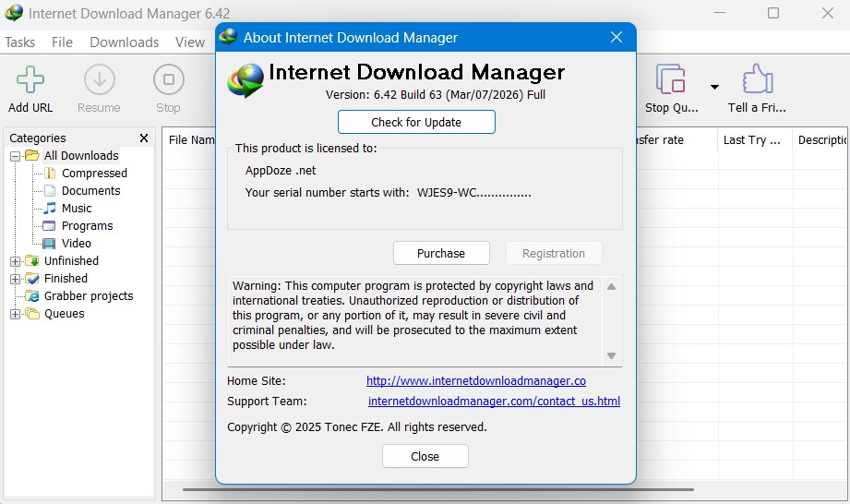Expand the Queues tree node
The image size is (850, 504).
click(x=15, y=314)
